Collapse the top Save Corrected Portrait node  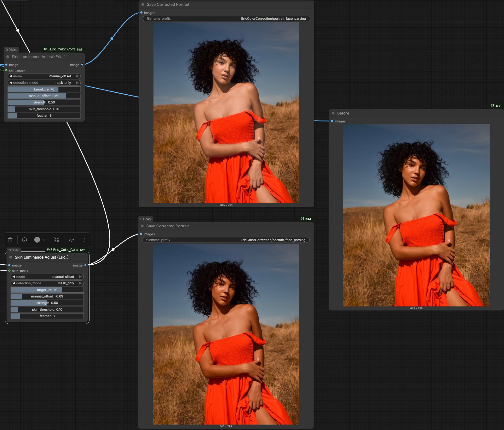tap(143, 4)
